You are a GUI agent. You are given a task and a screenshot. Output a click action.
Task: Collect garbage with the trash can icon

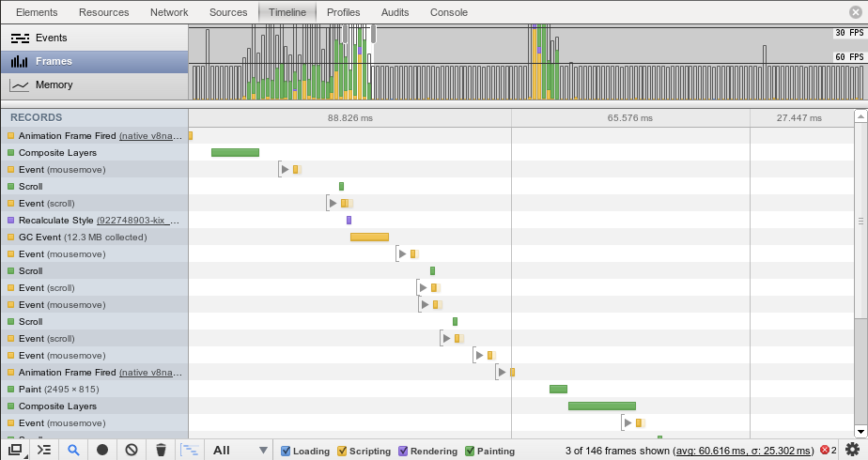tap(161, 450)
